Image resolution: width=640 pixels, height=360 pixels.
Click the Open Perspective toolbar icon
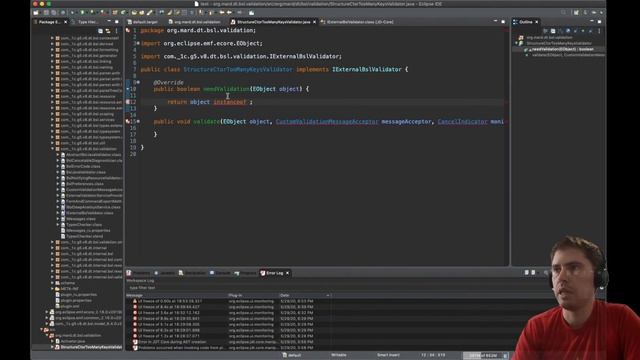[576, 13]
